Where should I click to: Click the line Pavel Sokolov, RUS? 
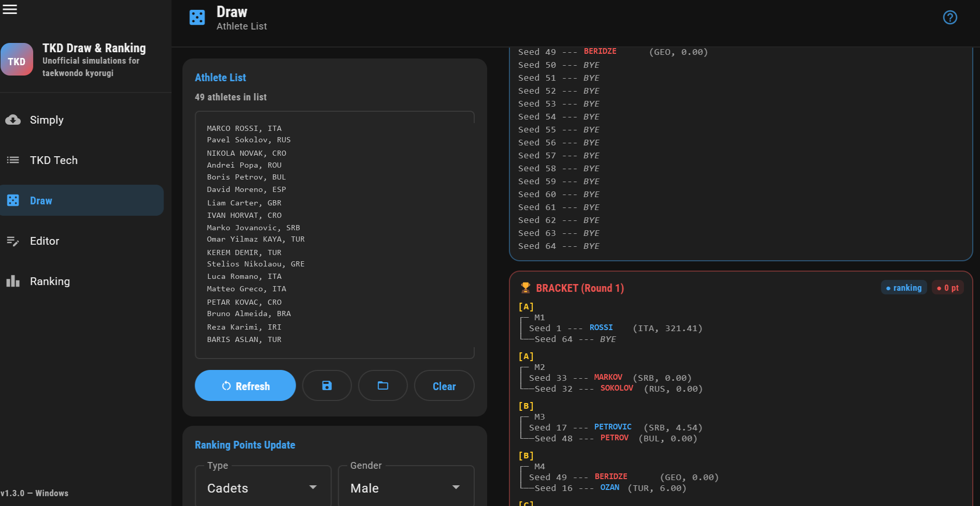pos(249,140)
